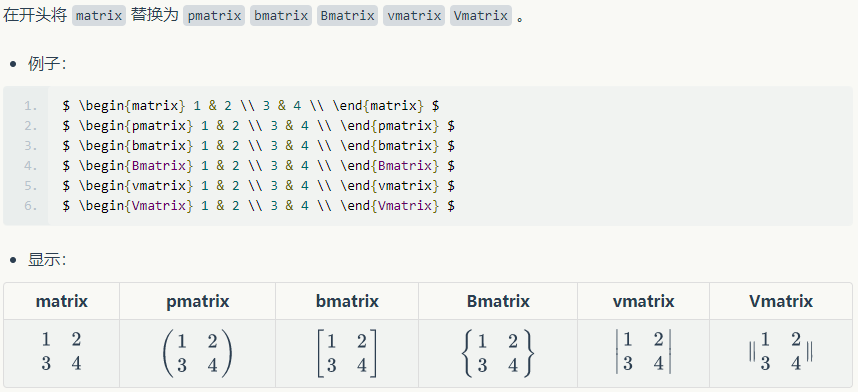Click code line 2 with \begin{pmatrix}
This screenshot has height=392, width=858.
point(259,126)
